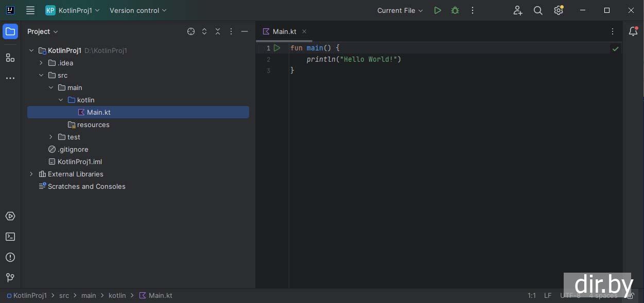The width and height of the screenshot is (644, 303).
Task: Run main function from gutter arrow
Action: [277, 48]
